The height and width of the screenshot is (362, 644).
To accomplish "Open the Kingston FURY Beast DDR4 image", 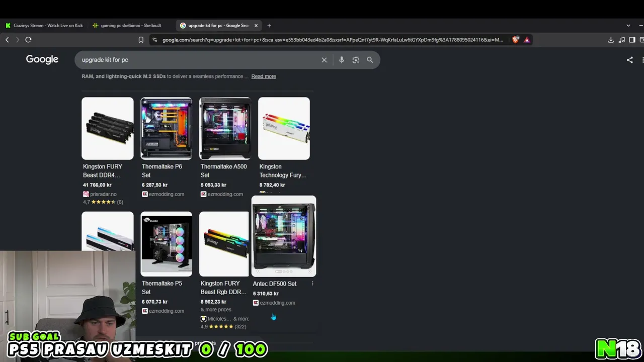I will [108, 128].
